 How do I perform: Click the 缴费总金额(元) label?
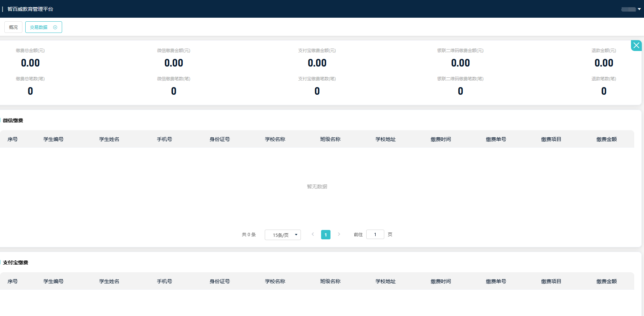(x=30, y=51)
